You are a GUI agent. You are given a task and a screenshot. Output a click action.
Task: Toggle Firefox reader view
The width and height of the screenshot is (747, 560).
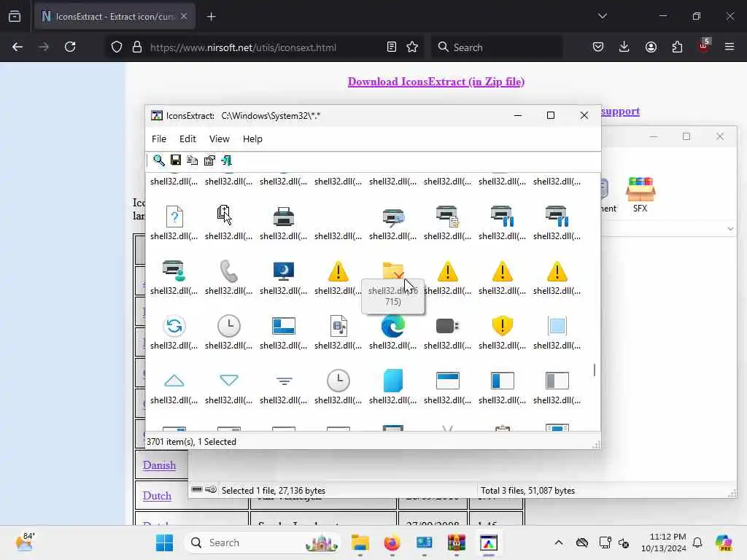tap(392, 47)
